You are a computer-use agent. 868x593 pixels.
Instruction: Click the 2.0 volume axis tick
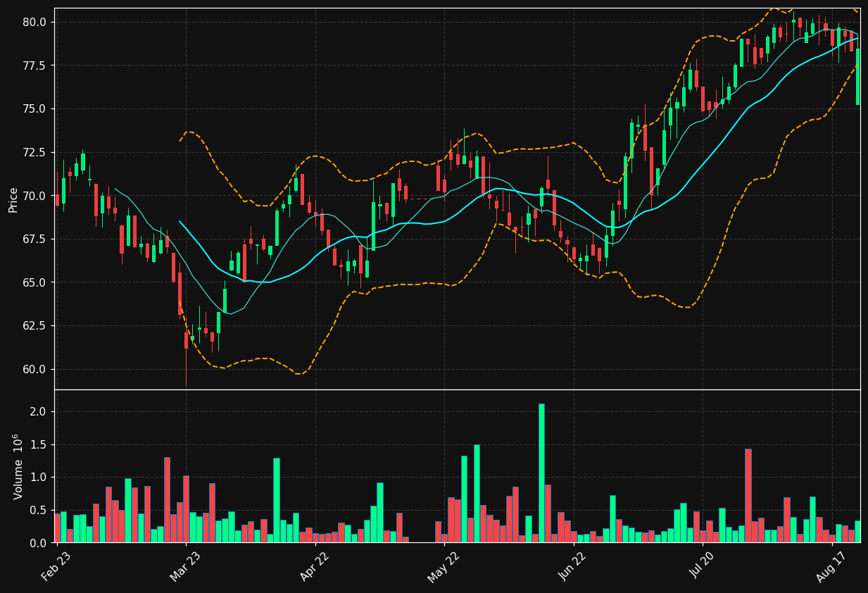click(x=38, y=411)
